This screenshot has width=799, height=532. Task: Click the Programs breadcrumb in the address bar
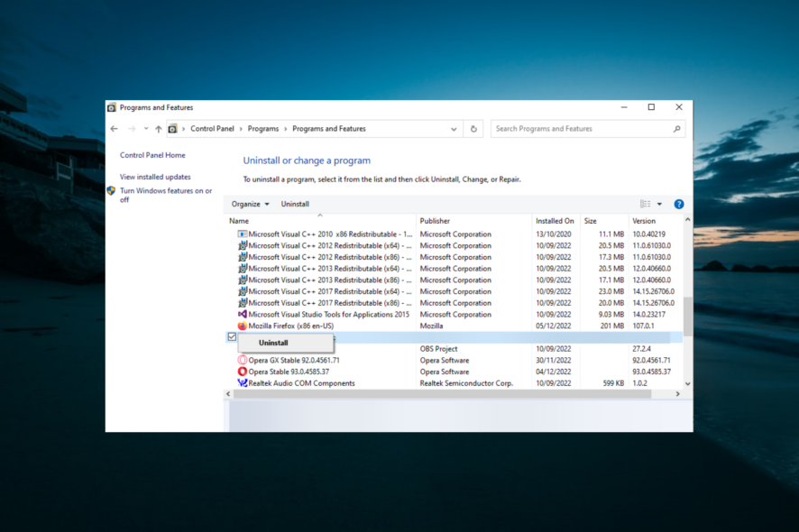click(x=263, y=129)
